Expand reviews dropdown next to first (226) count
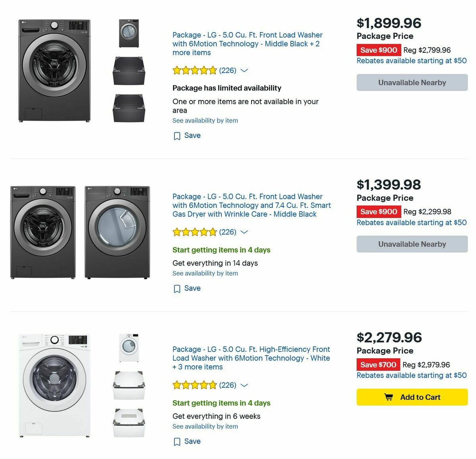The width and height of the screenshot is (476, 459). 244,71
